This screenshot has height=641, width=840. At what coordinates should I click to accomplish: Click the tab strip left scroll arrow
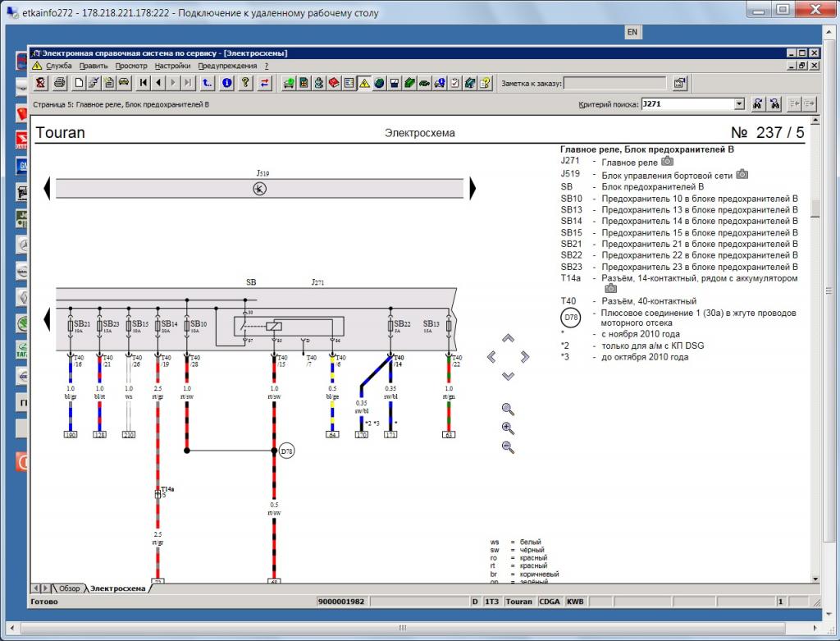click(x=36, y=588)
